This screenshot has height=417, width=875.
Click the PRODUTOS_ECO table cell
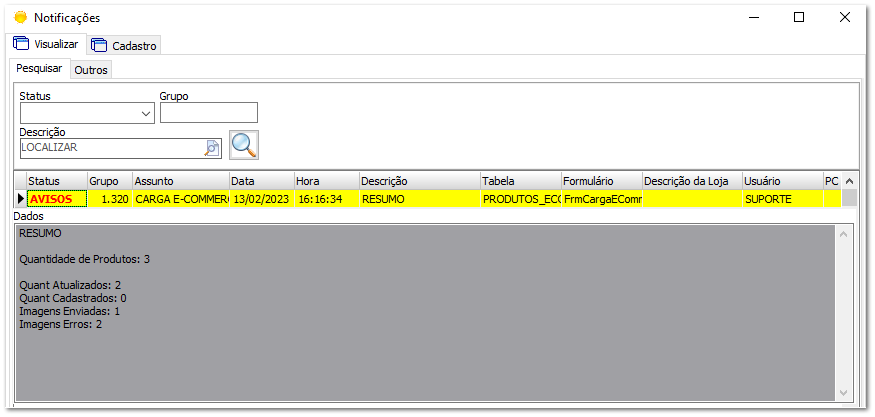521,199
